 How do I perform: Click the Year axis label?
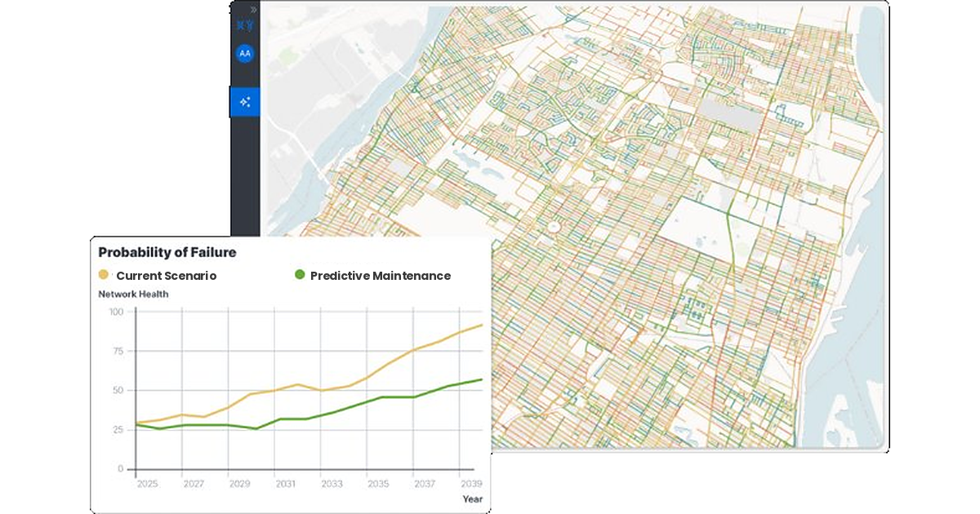pos(473,499)
